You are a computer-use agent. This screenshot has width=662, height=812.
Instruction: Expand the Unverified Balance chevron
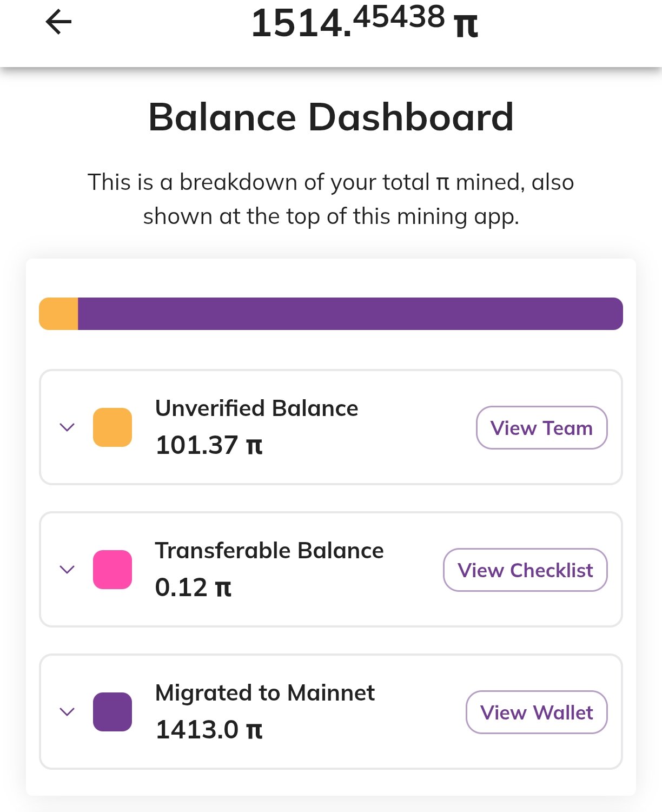[x=67, y=427]
